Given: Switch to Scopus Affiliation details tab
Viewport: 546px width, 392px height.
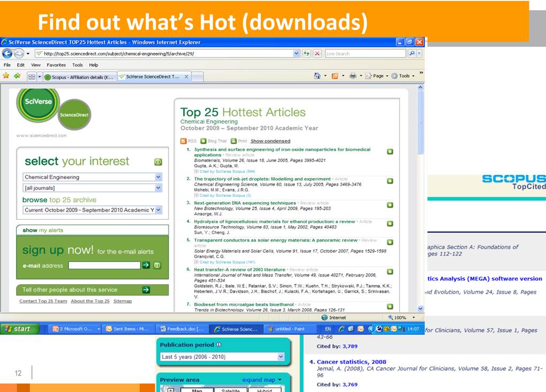Looking at the screenshot, I should (x=79, y=77).
